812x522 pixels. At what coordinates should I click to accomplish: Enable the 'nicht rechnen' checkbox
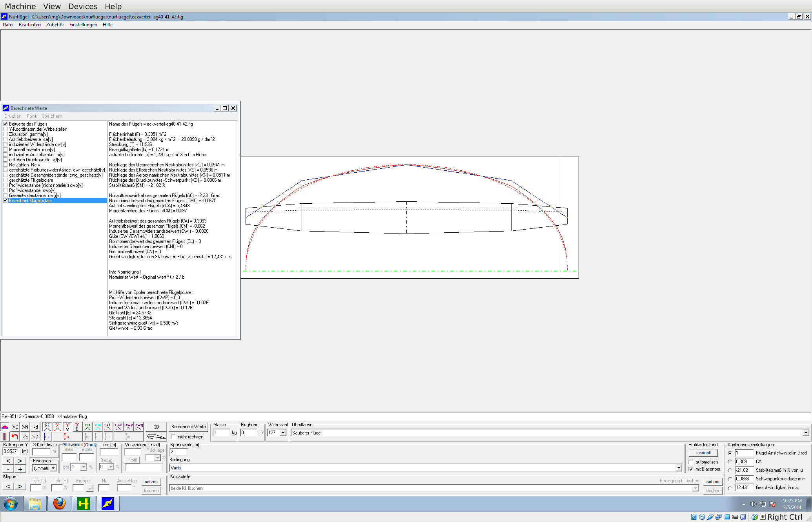[173, 437]
